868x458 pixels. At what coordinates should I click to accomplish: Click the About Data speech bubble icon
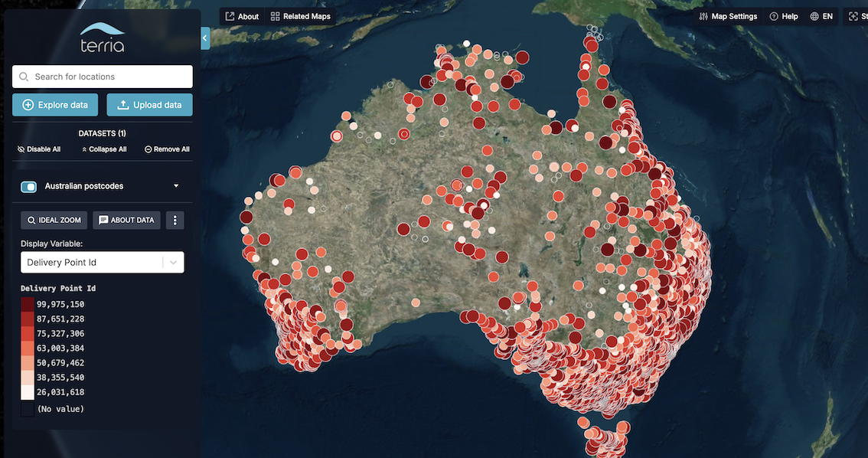[x=102, y=220]
